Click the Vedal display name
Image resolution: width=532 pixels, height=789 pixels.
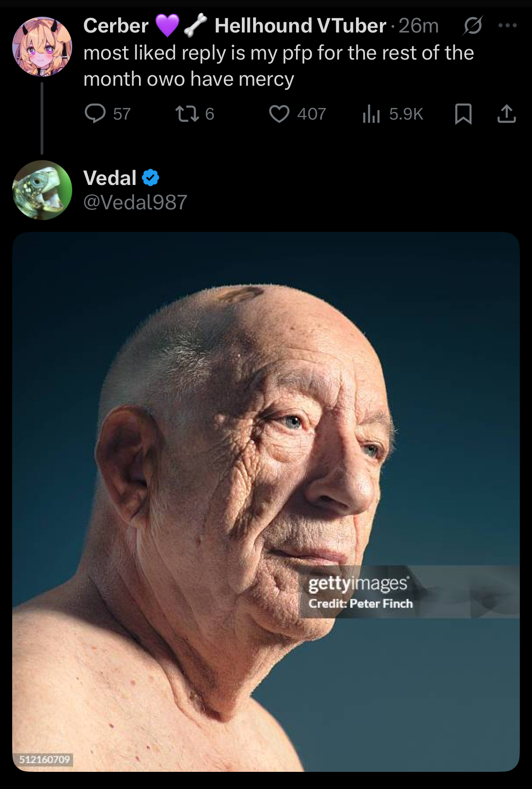(x=110, y=178)
